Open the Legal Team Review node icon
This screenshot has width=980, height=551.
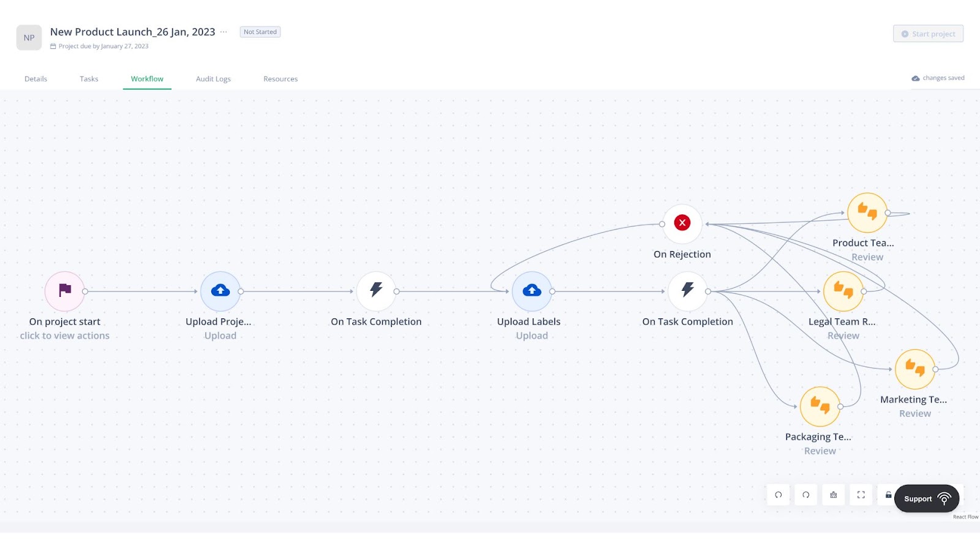click(x=843, y=291)
